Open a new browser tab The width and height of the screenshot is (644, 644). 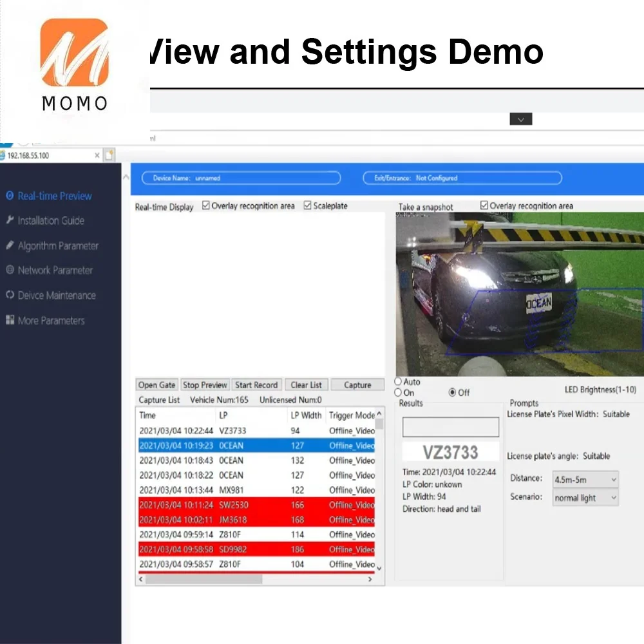[x=109, y=155]
